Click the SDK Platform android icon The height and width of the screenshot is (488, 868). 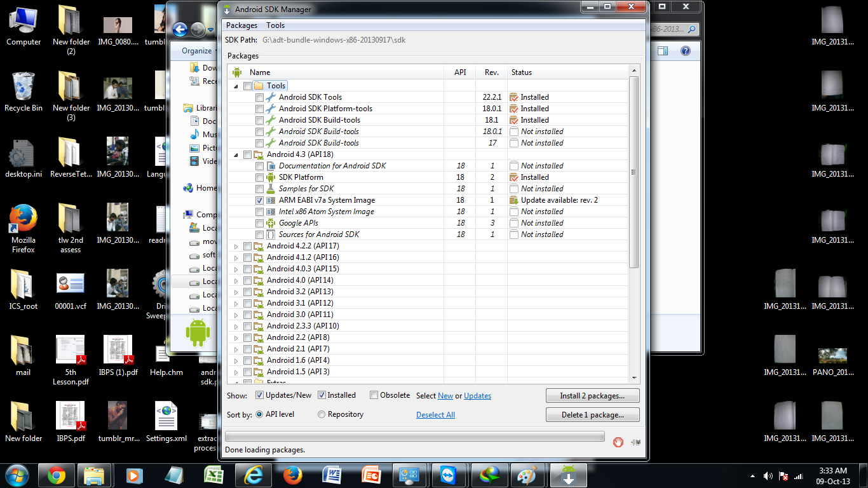tap(271, 177)
